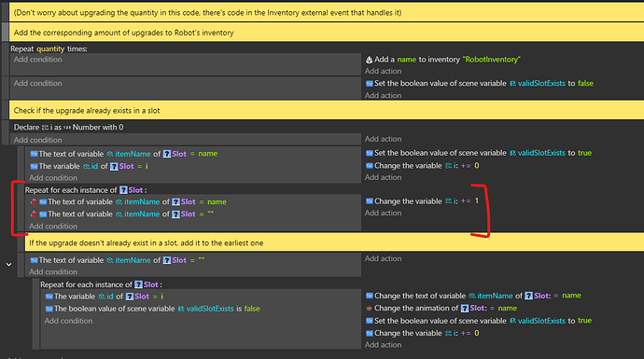Click the first 'Change the variable i: += 0' action

(x=422, y=166)
